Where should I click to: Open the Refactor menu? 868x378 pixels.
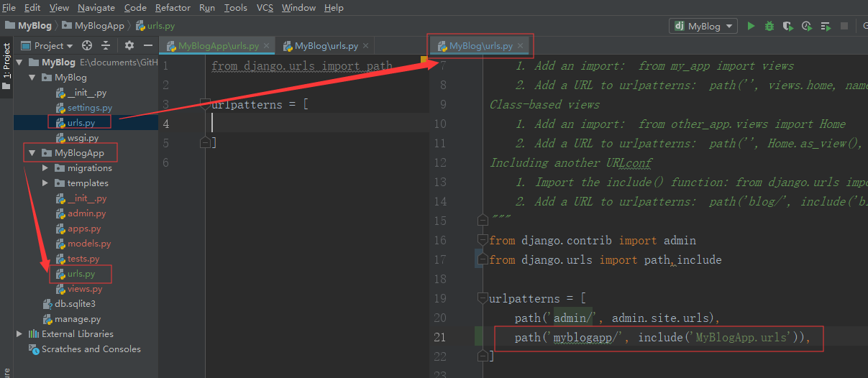point(173,8)
